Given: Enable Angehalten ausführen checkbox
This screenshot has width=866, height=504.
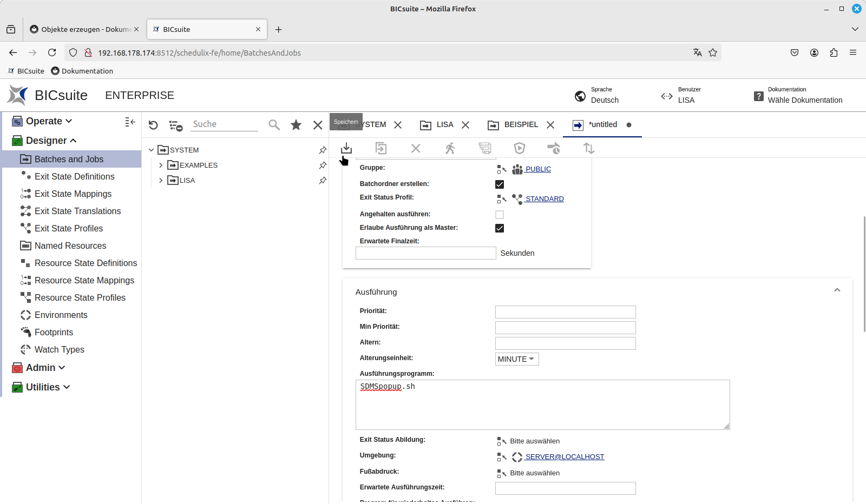Looking at the screenshot, I should click(x=500, y=215).
